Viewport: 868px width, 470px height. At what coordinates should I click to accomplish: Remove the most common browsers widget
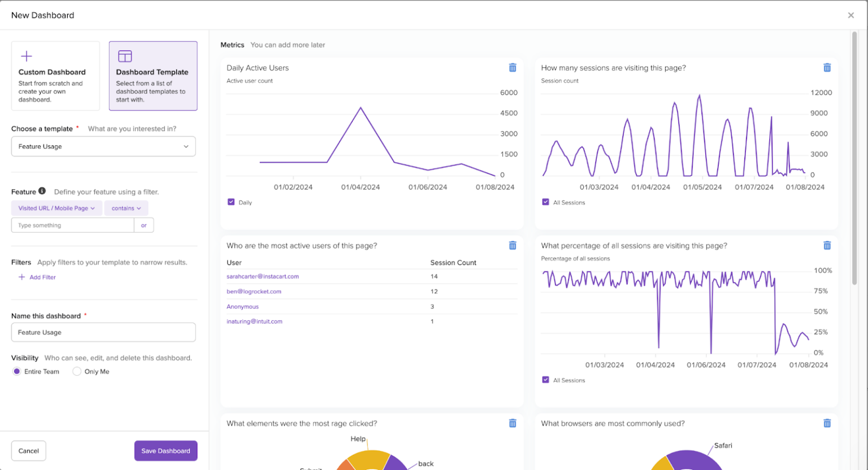827,423
